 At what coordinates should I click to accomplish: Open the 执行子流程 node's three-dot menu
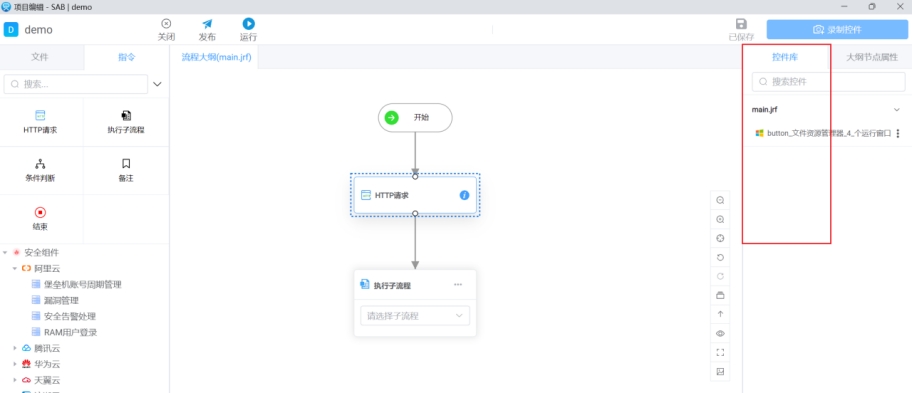(458, 285)
